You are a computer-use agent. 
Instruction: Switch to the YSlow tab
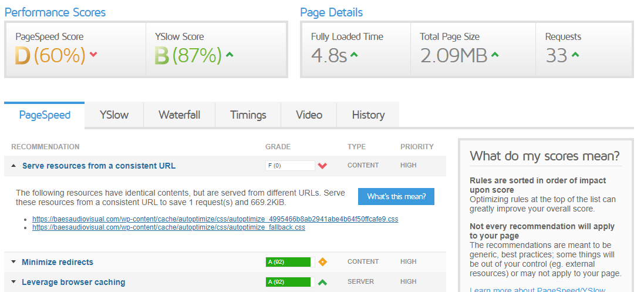(114, 115)
